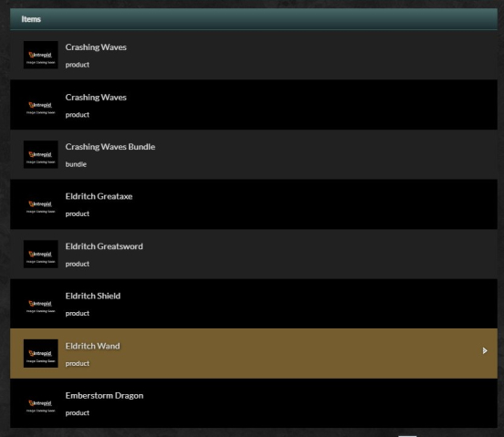The image size is (504, 437).
Task: Open the Eldritch Greataxe item title
Action: click(99, 196)
